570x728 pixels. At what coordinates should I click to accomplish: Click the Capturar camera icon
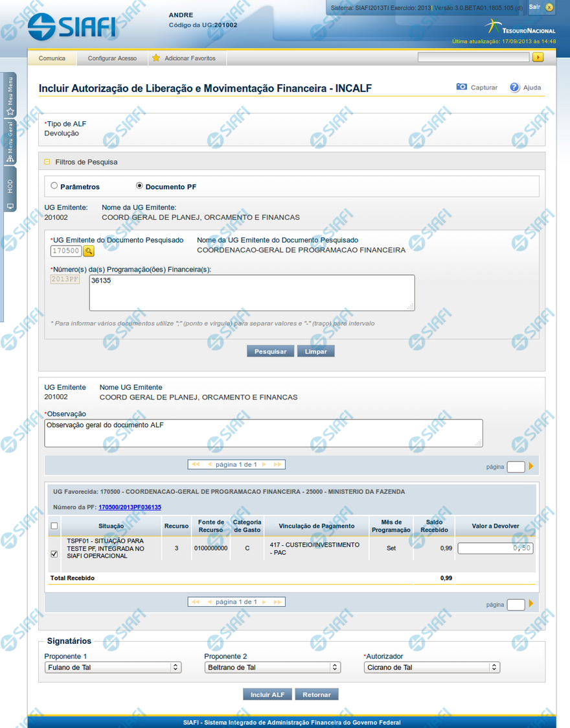pyautogui.click(x=461, y=87)
